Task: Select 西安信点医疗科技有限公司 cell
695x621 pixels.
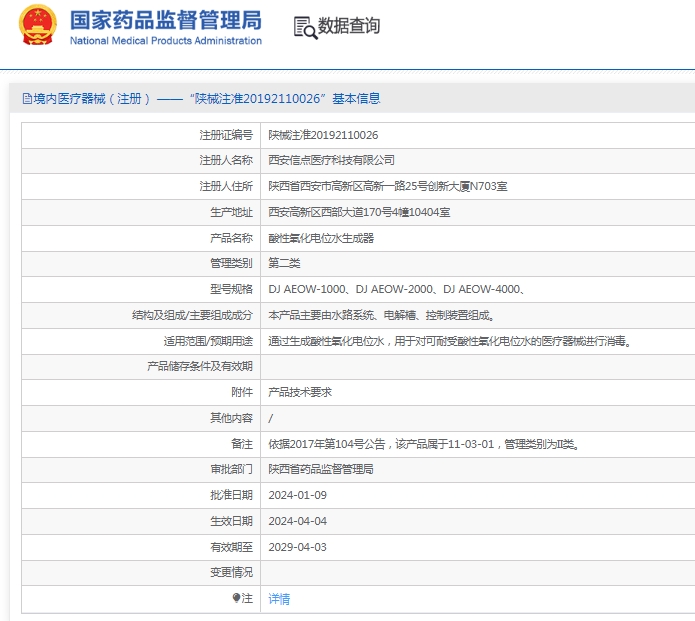Action: 332,160
